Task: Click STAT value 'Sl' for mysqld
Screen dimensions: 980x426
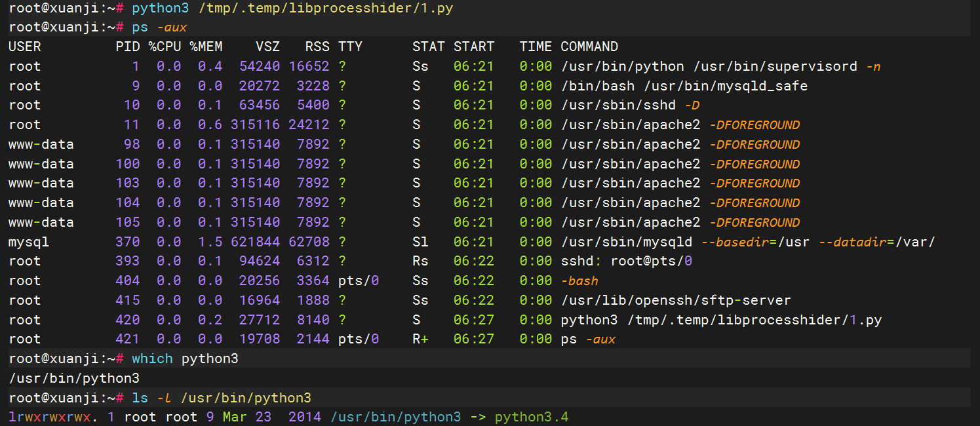Action: [x=420, y=242]
